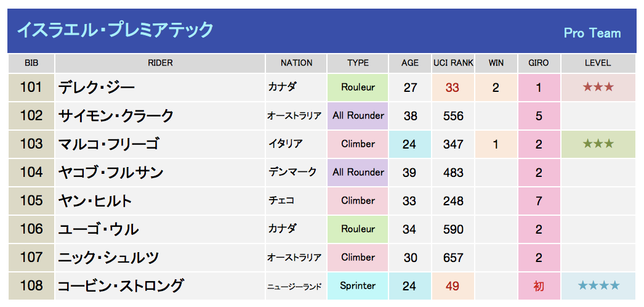Select rider コービン・ストロング
The height and width of the screenshot is (307, 644).
[120, 285]
